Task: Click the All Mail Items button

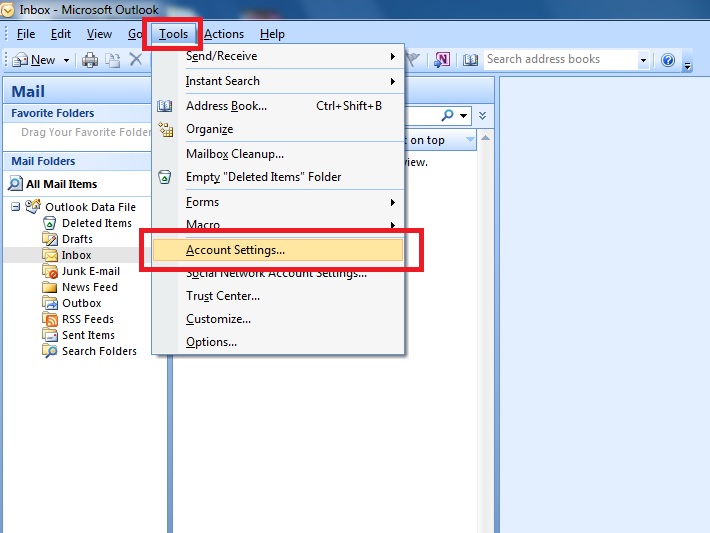Action: coord(61,184)
